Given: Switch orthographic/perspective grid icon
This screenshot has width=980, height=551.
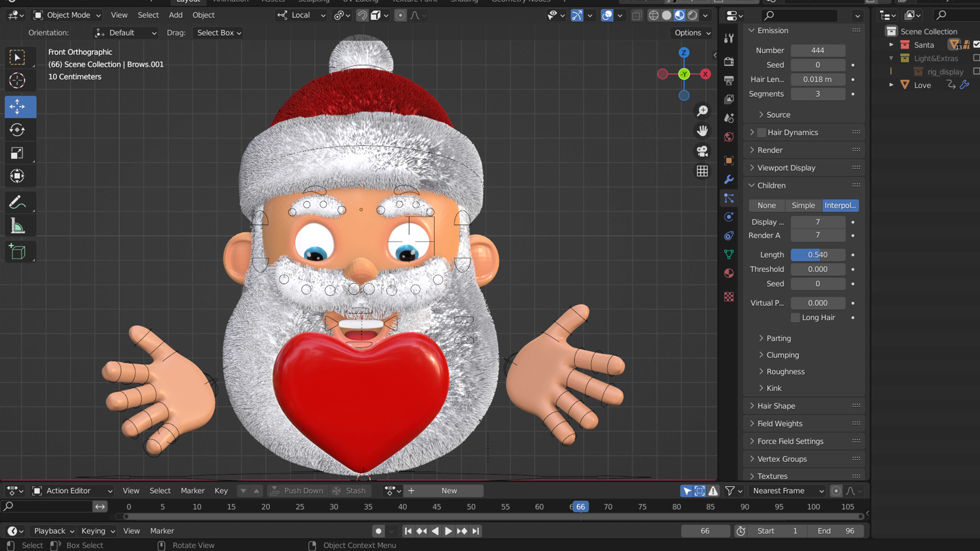Looking at the screenshot, I should 702,171.
